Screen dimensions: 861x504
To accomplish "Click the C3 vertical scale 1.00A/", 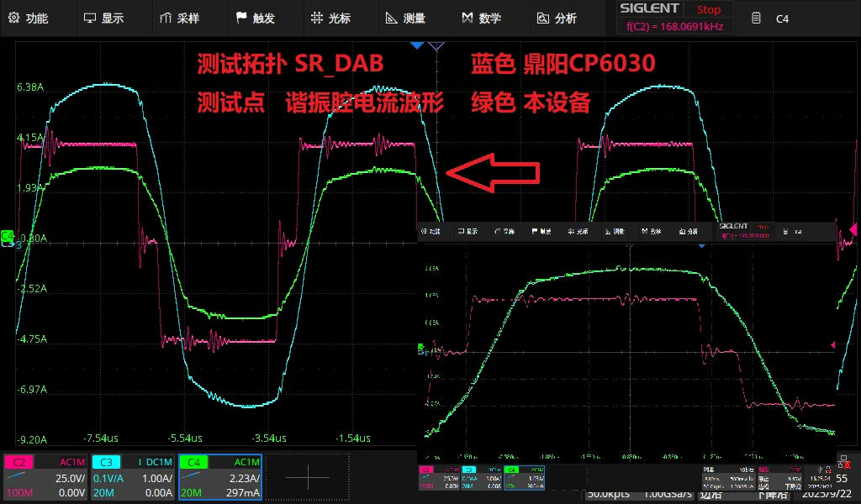I will tap(157, 478).
